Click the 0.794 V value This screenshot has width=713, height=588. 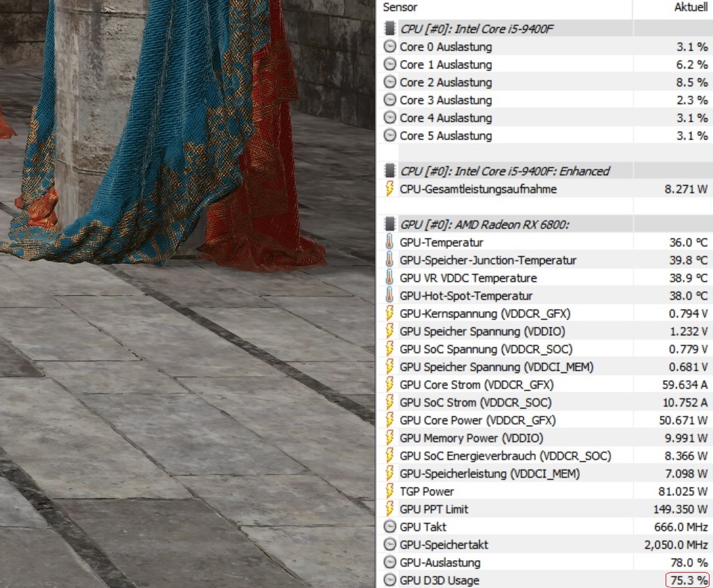689,313
